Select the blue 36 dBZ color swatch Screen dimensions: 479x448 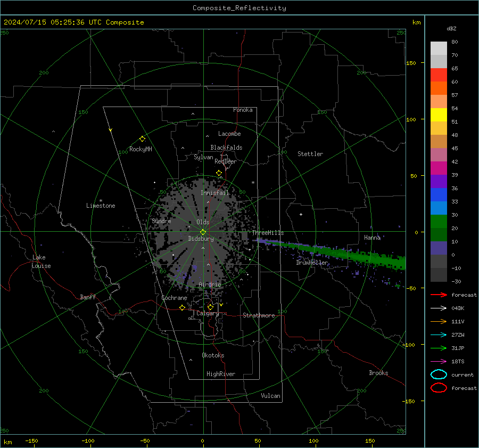tap(439, 194)
